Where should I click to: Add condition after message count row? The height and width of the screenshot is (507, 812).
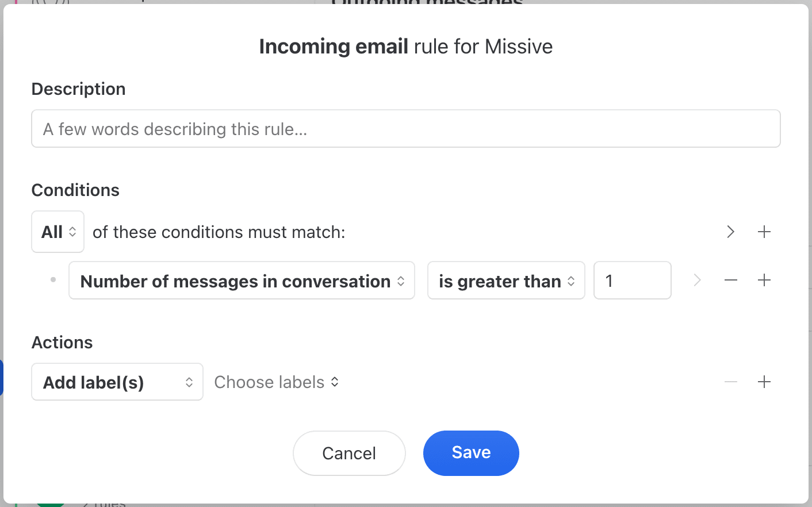coord(764,281)
